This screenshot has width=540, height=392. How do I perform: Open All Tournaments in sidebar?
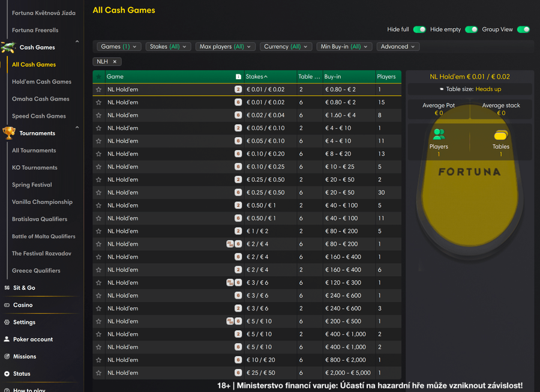coord(34,151)
